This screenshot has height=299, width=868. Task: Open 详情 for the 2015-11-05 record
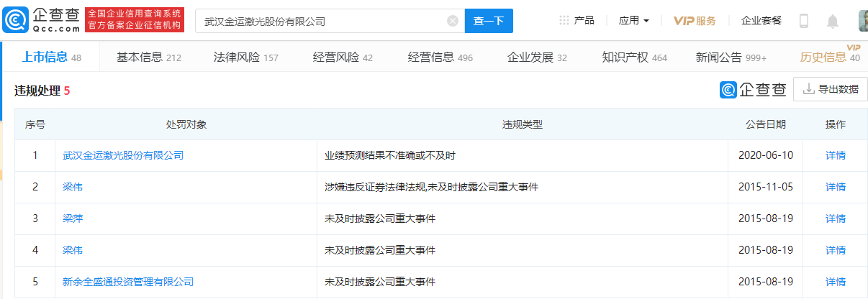tap(836, 187)
